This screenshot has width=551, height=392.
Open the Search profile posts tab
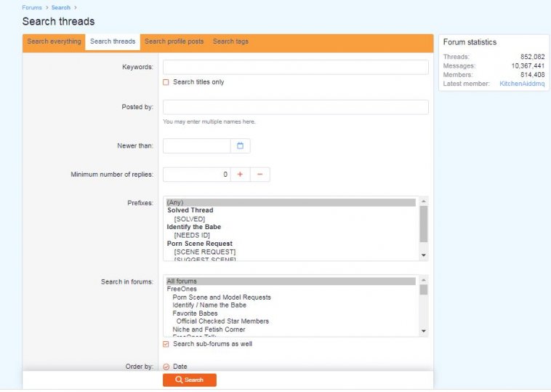[x=174, y=41]
